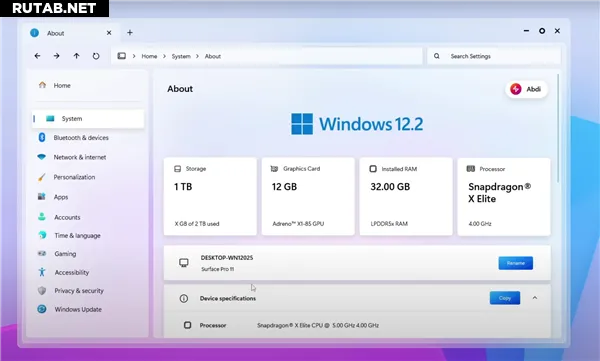600x361 pixels.
Task: Go forward with the right arrow
Action: [x=57, y=56]
